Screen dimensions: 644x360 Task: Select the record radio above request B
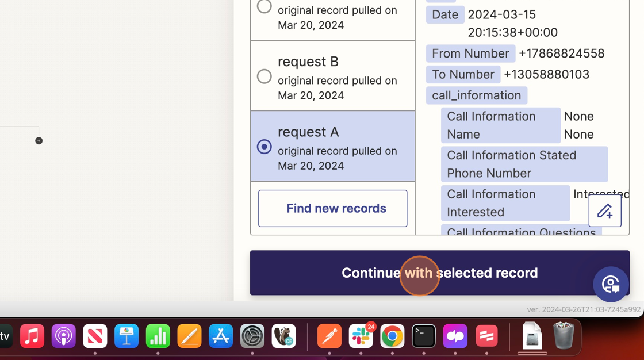pos(264,6)
